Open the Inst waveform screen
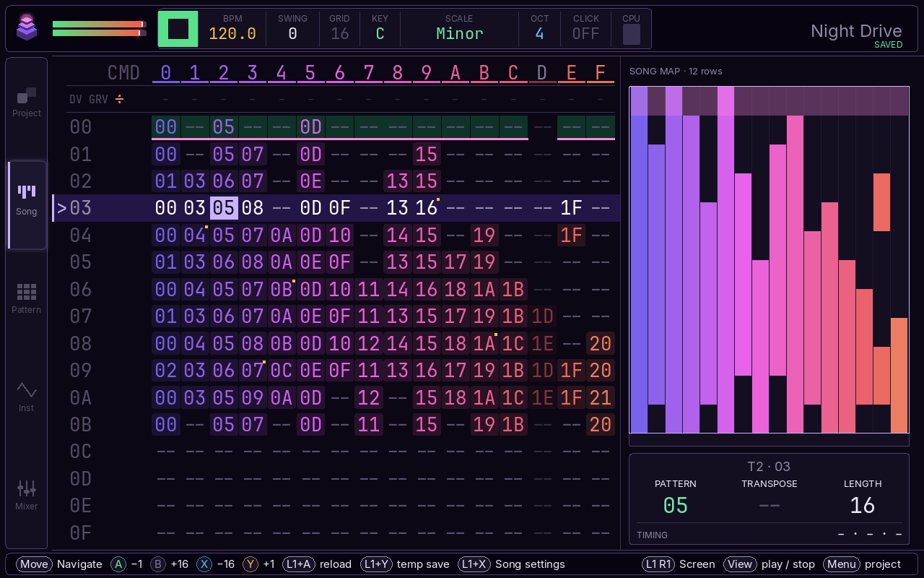Image resolution: width=924 pixels, height=578 pixels. [27, 397]
